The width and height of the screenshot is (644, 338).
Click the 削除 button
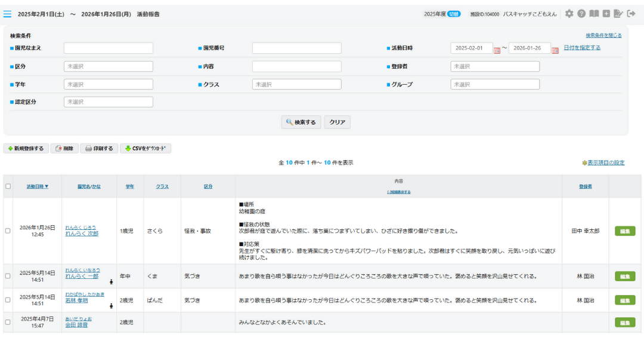click(x=64, y=149)
